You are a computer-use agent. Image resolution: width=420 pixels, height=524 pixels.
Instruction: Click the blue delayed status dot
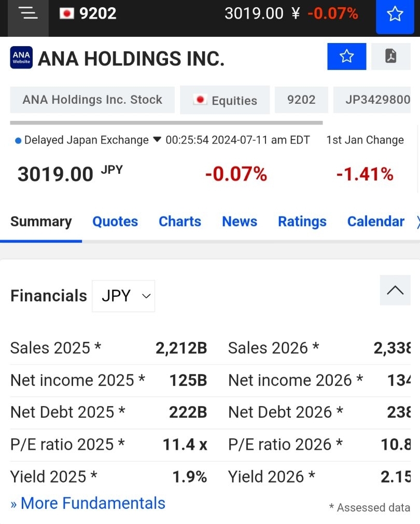[18, 141]
